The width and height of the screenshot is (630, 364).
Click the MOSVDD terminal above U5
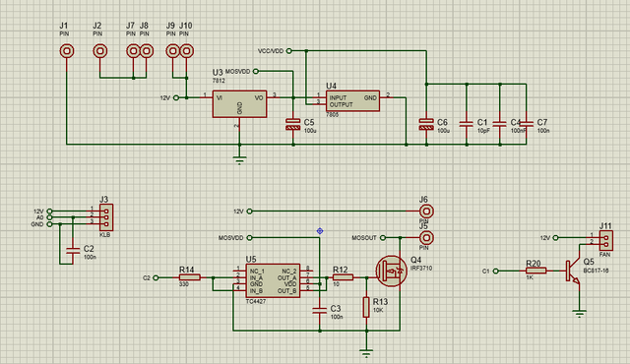249,237
